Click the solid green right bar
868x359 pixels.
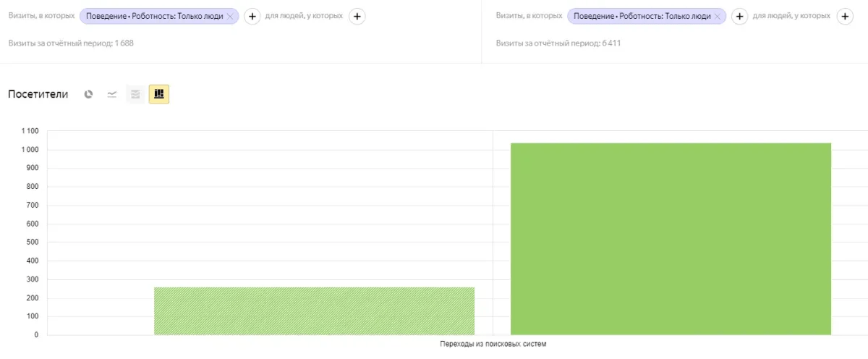click(671, 239)
